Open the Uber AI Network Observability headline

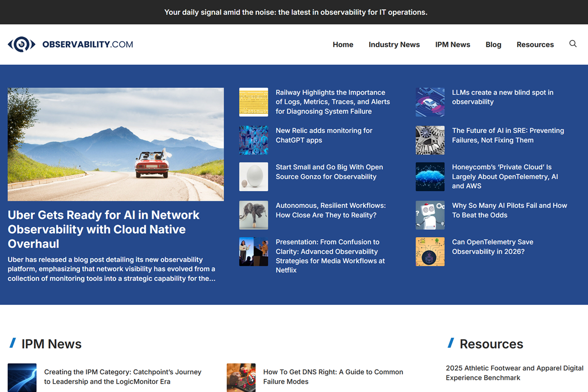click(104, 229)
